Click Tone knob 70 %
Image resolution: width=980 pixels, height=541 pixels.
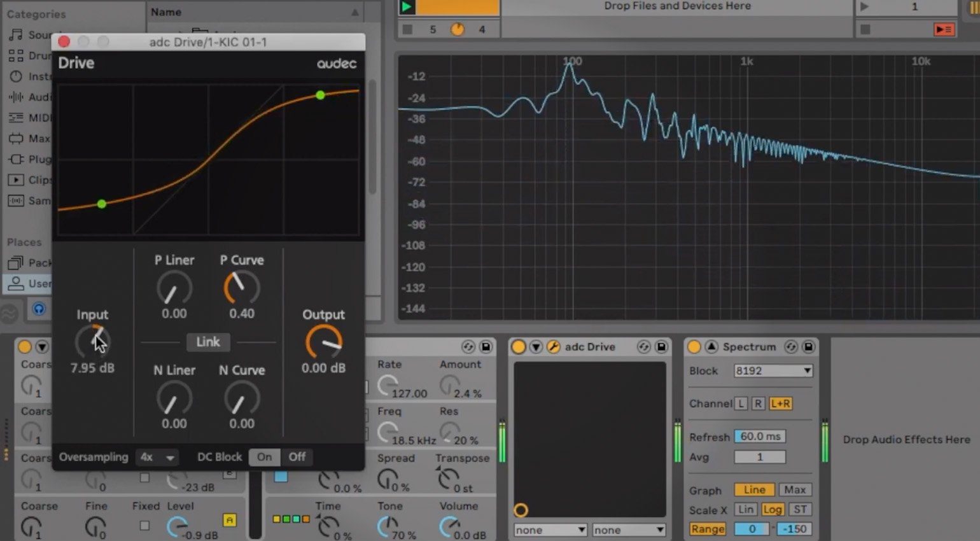pyautogui.click(x=386, y=526)
